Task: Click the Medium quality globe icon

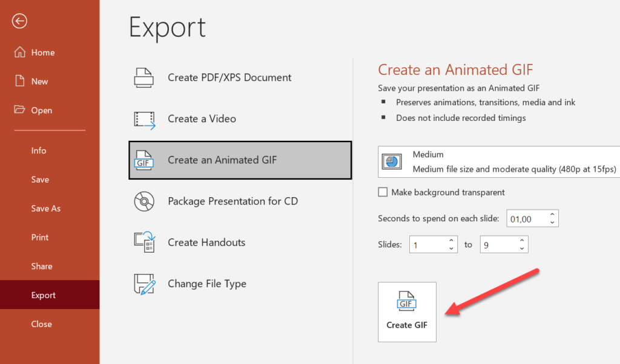Action: tap(392, 161)
